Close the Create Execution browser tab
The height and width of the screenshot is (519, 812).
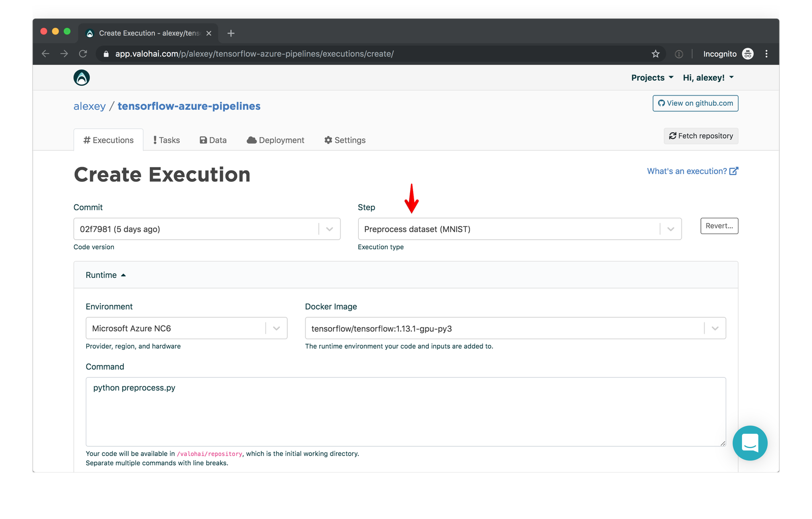click(209, 33)
